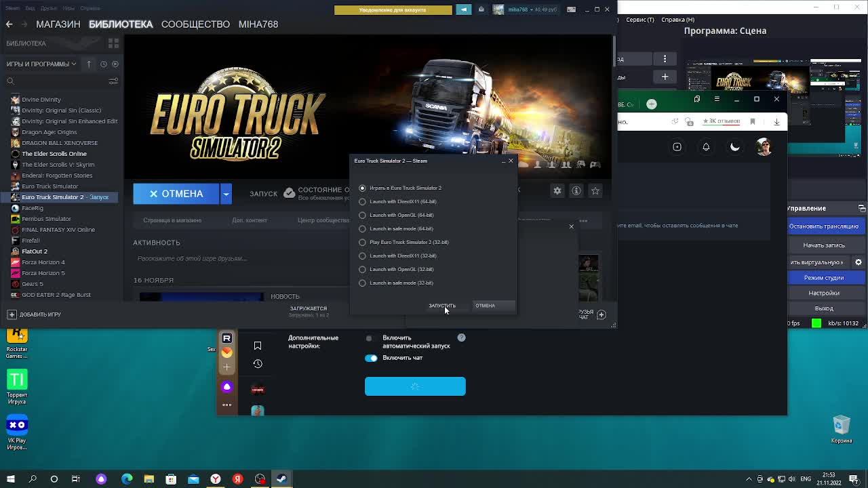Toggle 'Включить чат' switch
The width and height of the screenshot is (868, 488).
click(x=371, y=358)
